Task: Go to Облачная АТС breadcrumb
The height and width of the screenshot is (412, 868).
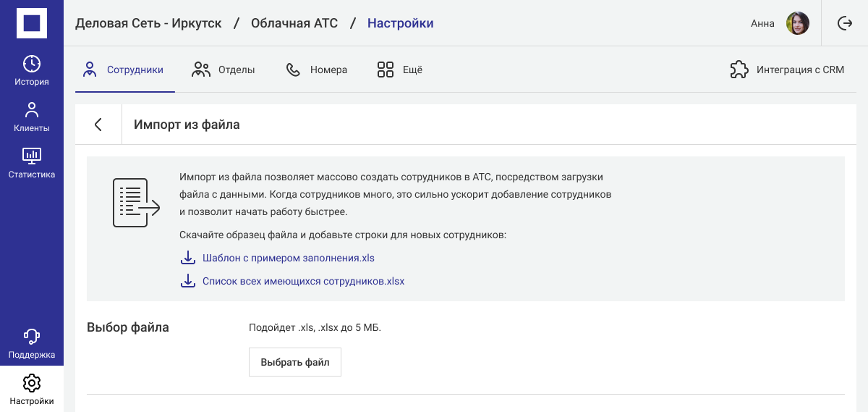Action: pos(294,23)
